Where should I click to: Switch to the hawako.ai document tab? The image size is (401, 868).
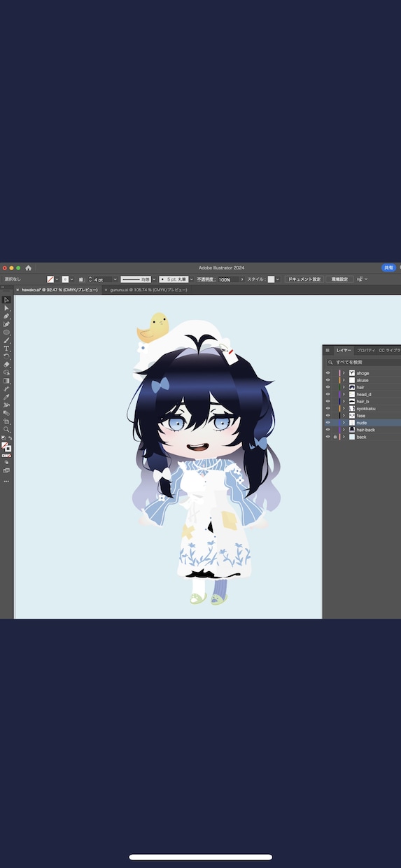pos(59,289)
